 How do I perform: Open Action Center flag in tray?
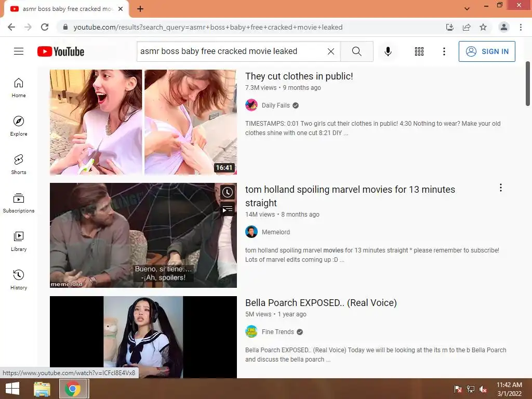pos(458,389)
